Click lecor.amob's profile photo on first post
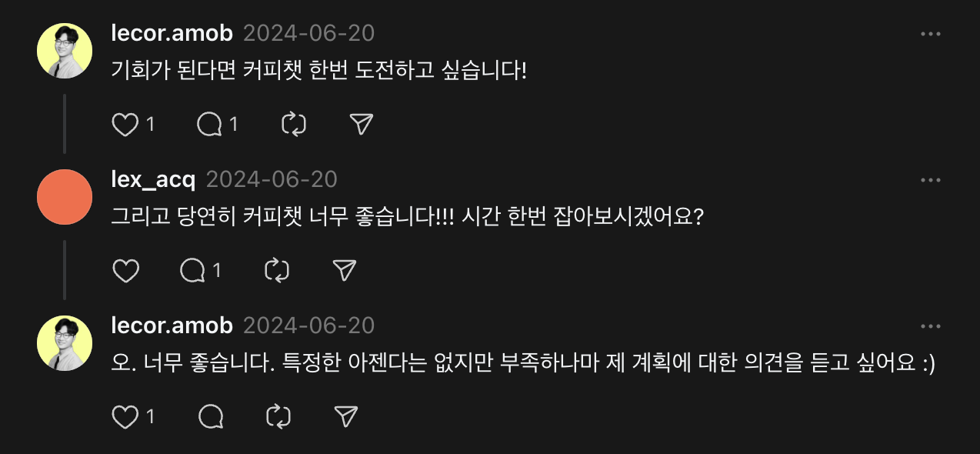Image resolution: width=980 pixels, height=454 pixels. click(65, 51)
